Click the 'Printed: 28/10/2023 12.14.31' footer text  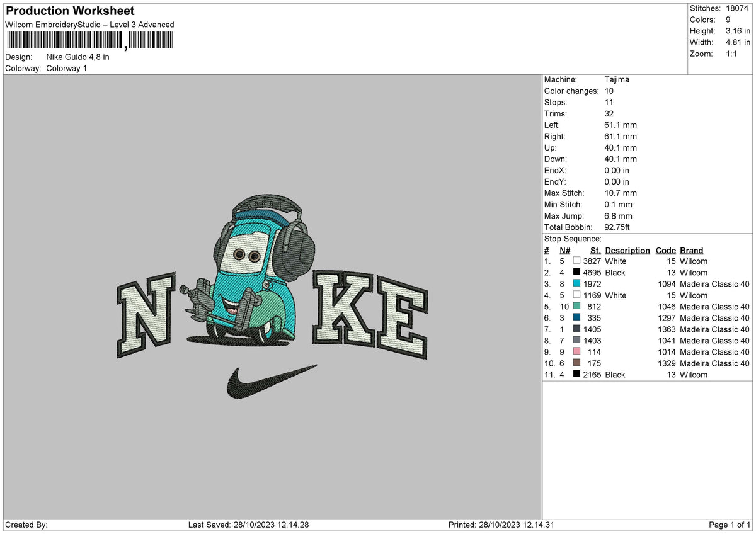point(501,525)
